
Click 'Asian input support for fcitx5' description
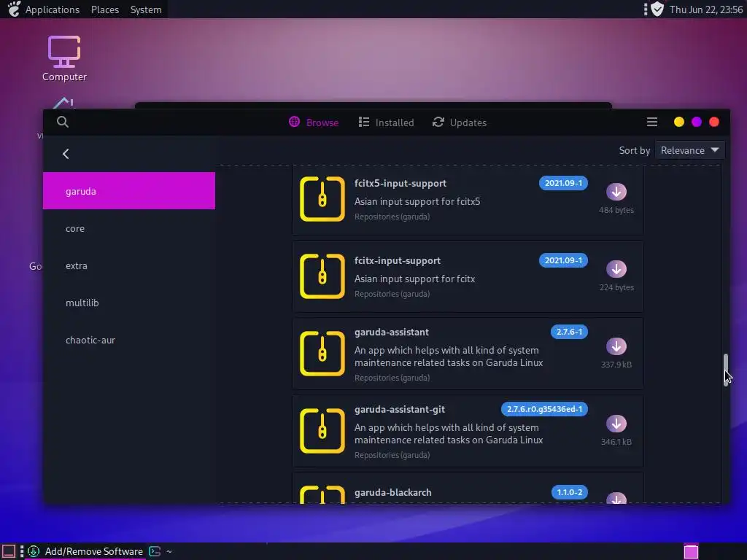[417, 201]
